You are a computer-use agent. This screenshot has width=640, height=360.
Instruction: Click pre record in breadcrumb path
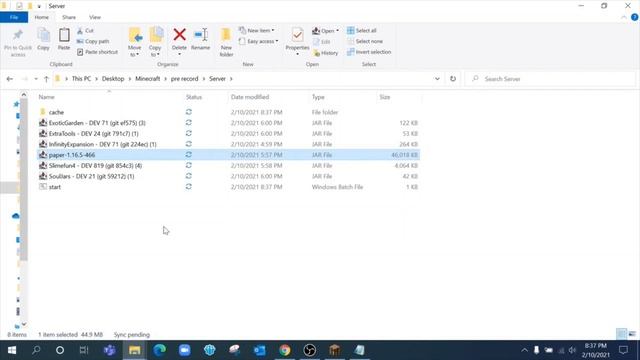(184, 79)
